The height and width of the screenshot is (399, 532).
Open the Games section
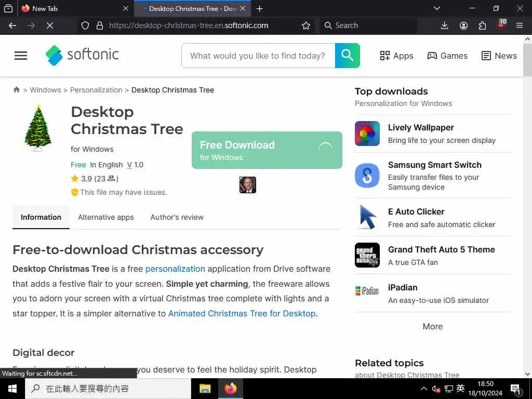pyautogui.click(x=447, y=56)
